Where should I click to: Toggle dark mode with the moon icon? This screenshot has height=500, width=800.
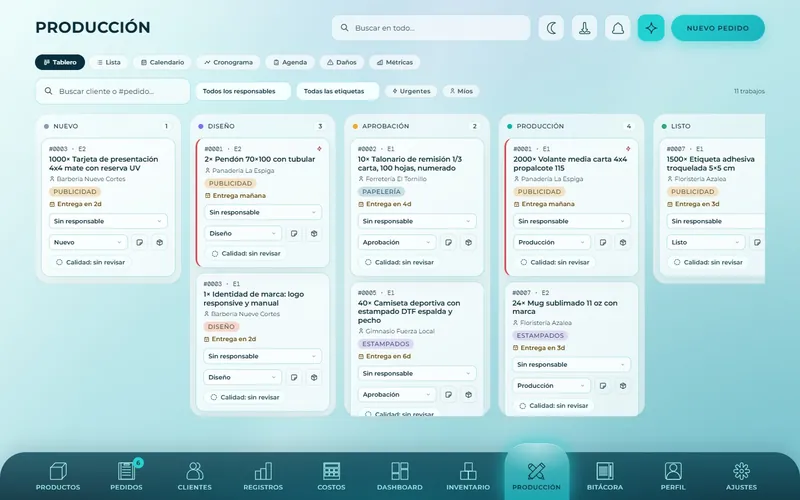pos(551,28)
